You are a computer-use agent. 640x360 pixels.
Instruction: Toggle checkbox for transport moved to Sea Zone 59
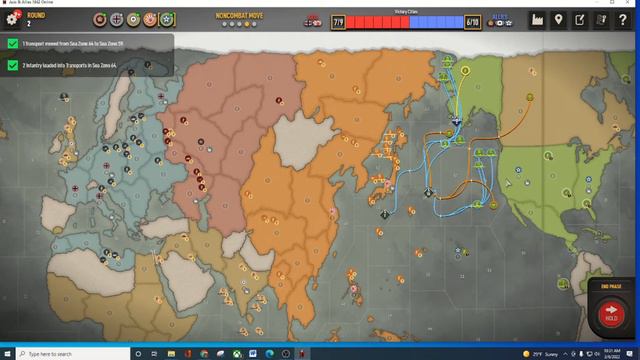tap(13, 43)
